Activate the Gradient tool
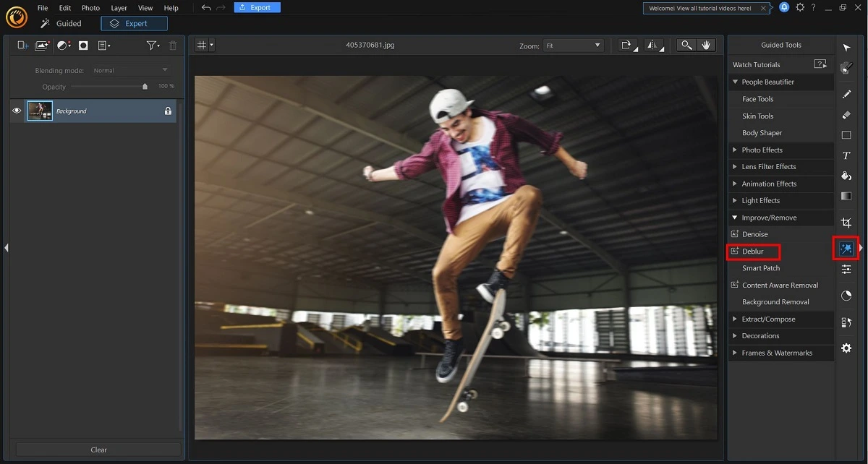The height and width of the screenshot is (464, 868). (846, 196)
